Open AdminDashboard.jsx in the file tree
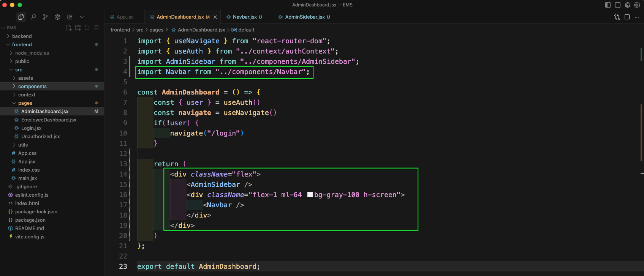 tap(45, 111)
